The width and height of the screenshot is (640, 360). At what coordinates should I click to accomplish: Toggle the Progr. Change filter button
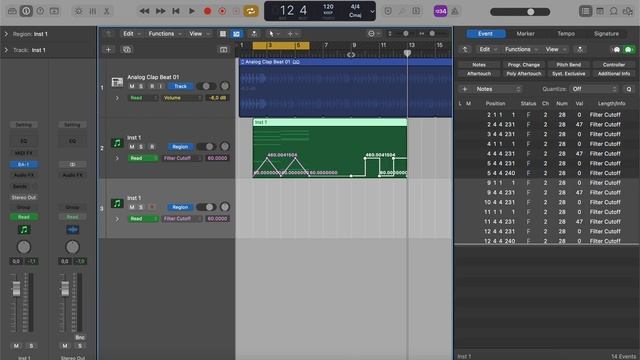524,64
